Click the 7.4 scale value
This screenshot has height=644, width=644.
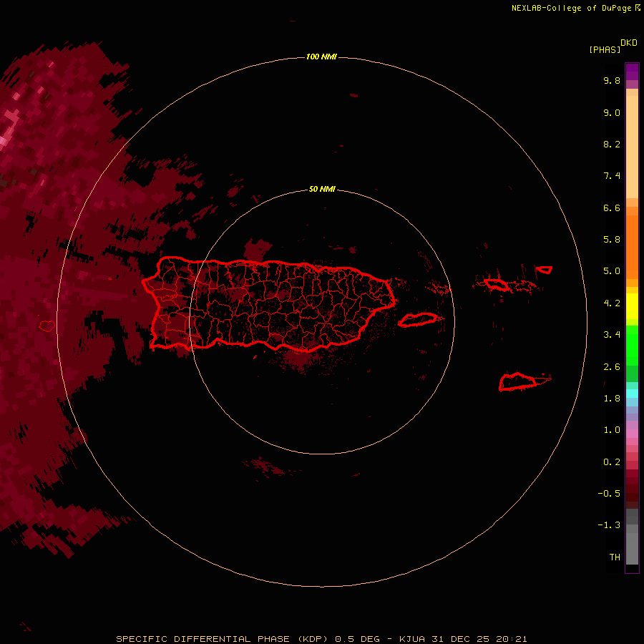pyautogui.click(x=612, y=176)
